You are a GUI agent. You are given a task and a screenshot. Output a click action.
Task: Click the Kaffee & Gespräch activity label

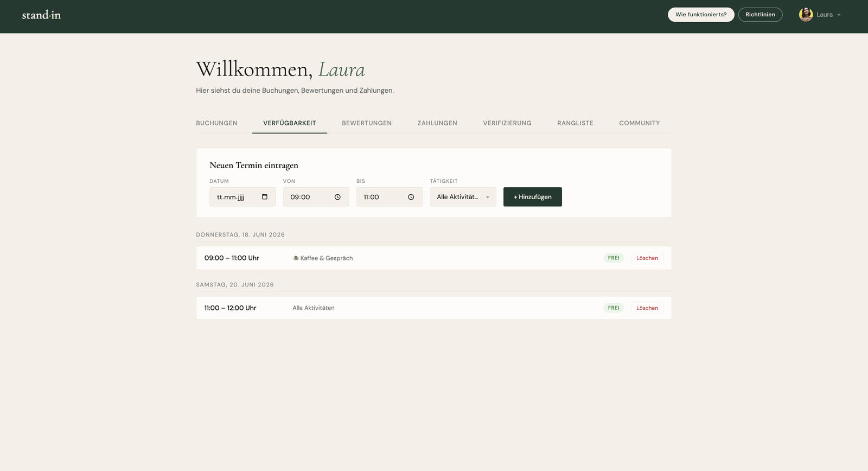click(323, 258)
